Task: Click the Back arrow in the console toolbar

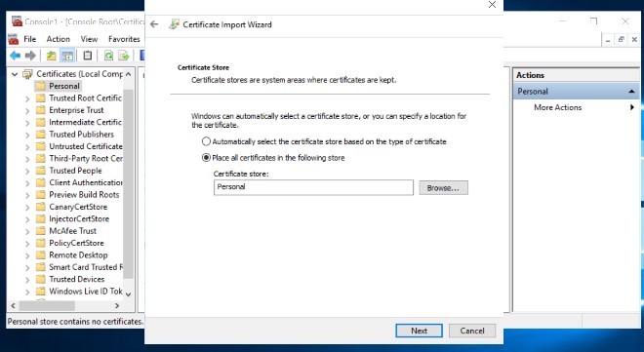Action: point(16,56)
